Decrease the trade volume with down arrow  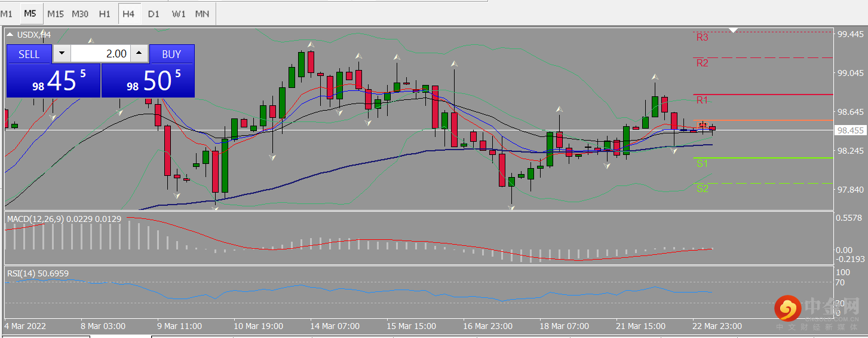pos(62,54)
